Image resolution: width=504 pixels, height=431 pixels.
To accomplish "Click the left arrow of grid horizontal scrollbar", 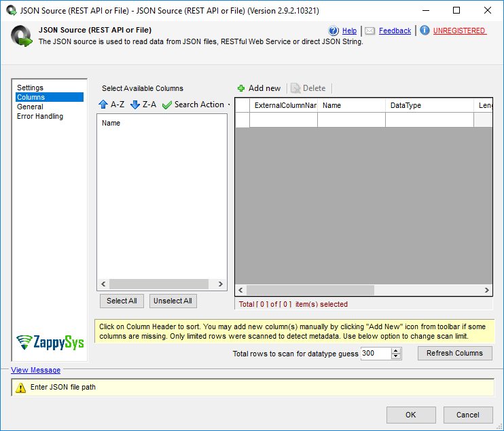I will pos(240,290).
